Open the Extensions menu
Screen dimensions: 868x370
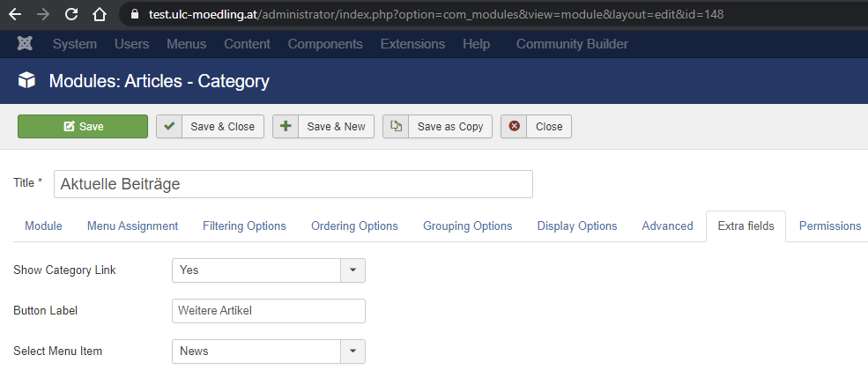pos(414,44)
